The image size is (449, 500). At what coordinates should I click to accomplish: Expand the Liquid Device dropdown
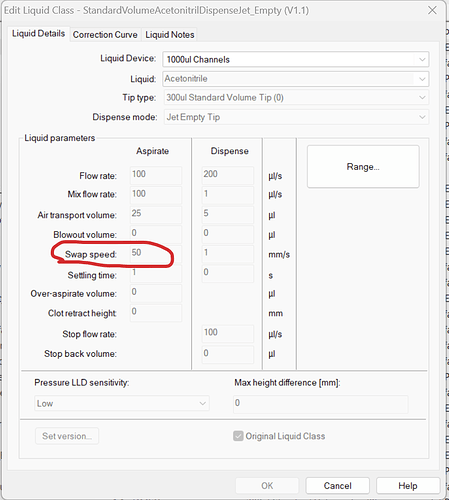[296, 60]
